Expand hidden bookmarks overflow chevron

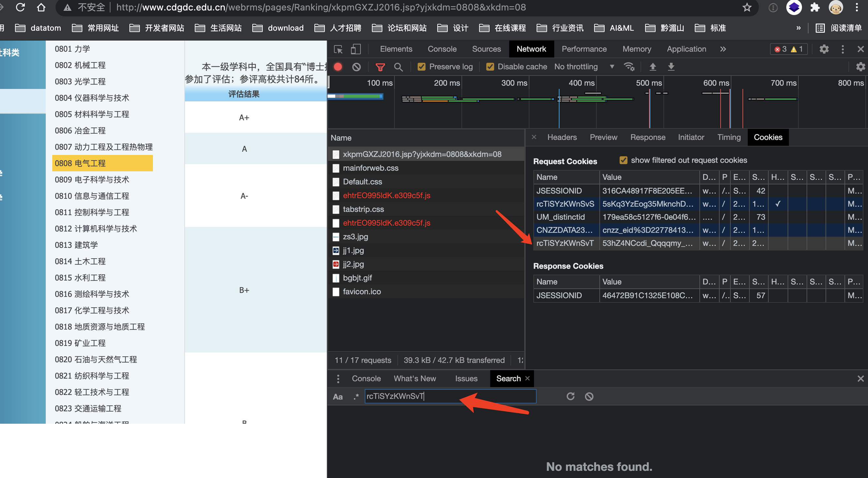coord(798,28)
